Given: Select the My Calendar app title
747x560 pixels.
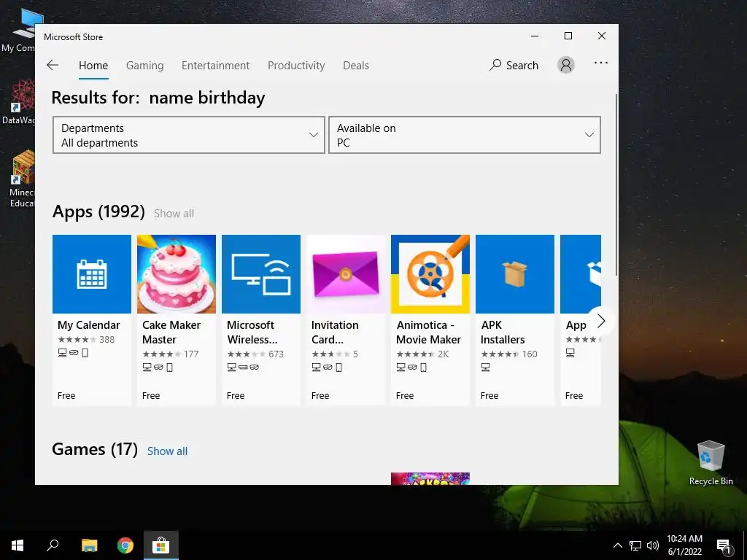Looking at the screenshot, I should [x=88, y=324].
